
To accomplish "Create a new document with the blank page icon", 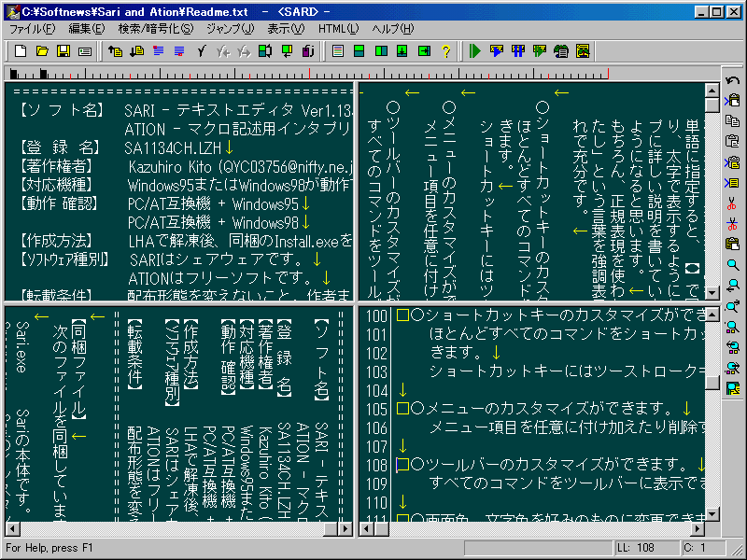I will point(21,51).
